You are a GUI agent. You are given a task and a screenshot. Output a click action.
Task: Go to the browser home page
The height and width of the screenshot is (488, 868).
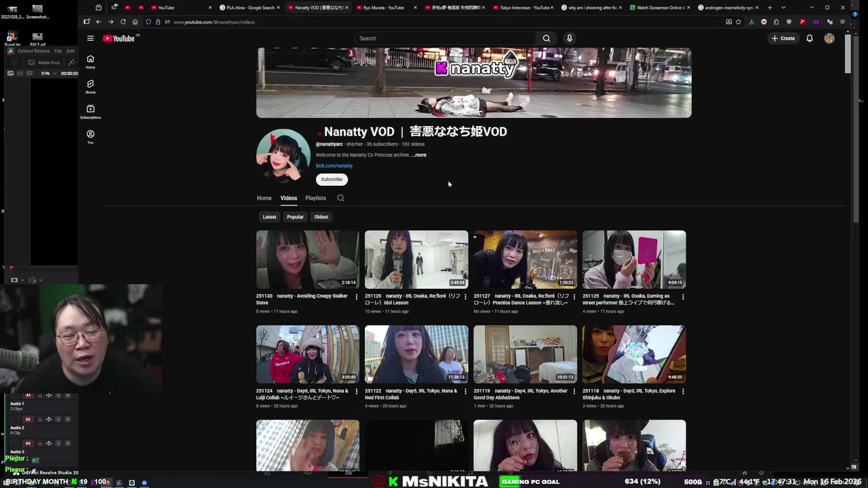(x=135, y=22)
